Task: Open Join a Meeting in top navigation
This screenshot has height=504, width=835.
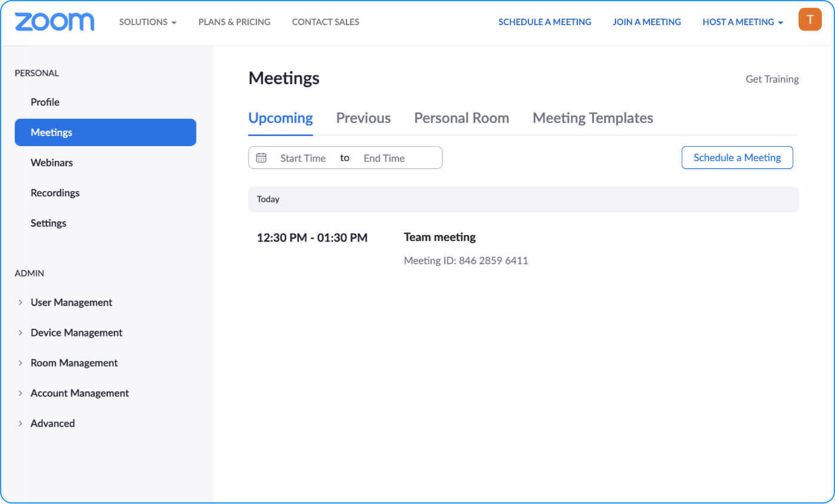Action: [647, 22]
